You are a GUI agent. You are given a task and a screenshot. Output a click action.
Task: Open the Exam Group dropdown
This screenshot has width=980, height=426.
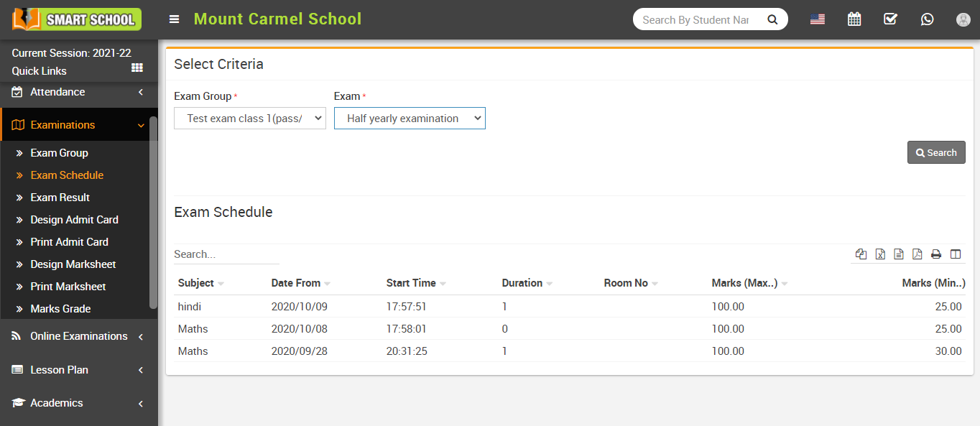click(249, 118)
